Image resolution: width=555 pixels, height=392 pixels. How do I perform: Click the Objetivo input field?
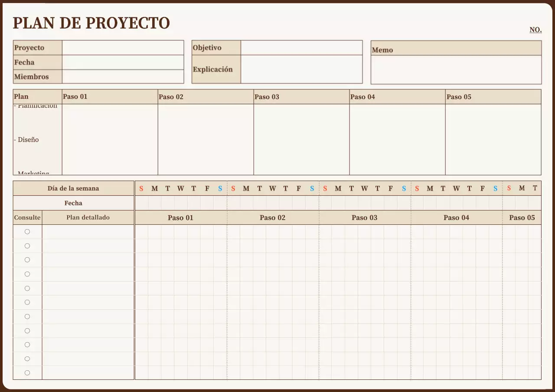point(301,48)
